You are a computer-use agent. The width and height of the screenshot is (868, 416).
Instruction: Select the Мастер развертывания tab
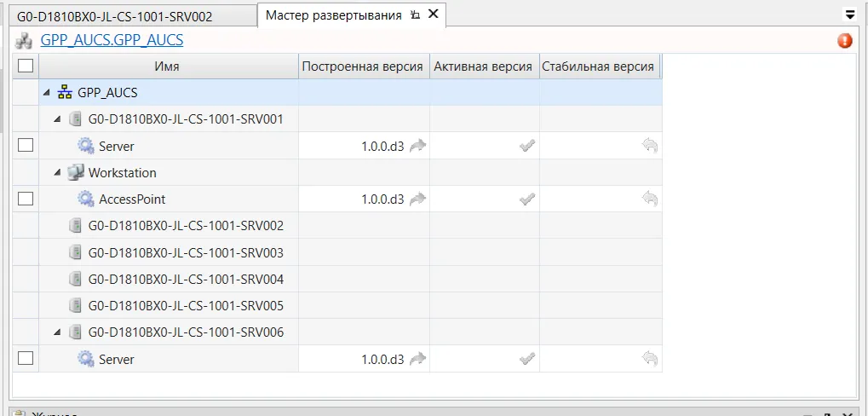pyautogui.click(x=334, y=15)
